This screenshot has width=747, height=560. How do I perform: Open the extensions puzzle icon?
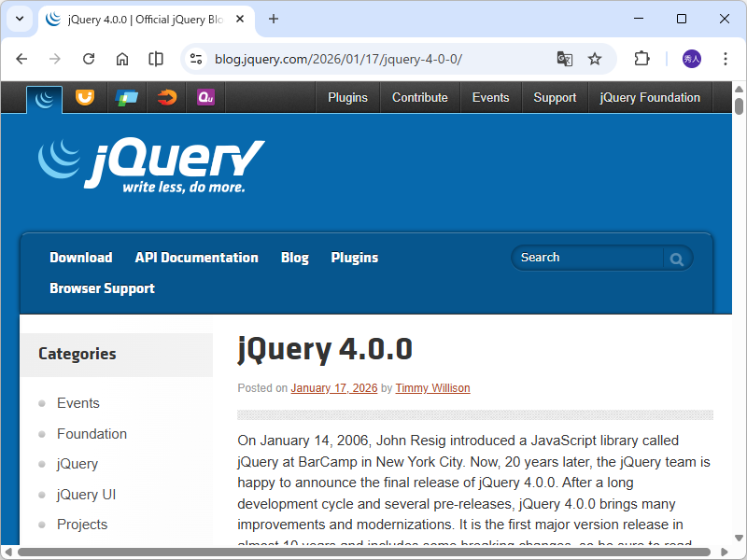coord(641,59)
